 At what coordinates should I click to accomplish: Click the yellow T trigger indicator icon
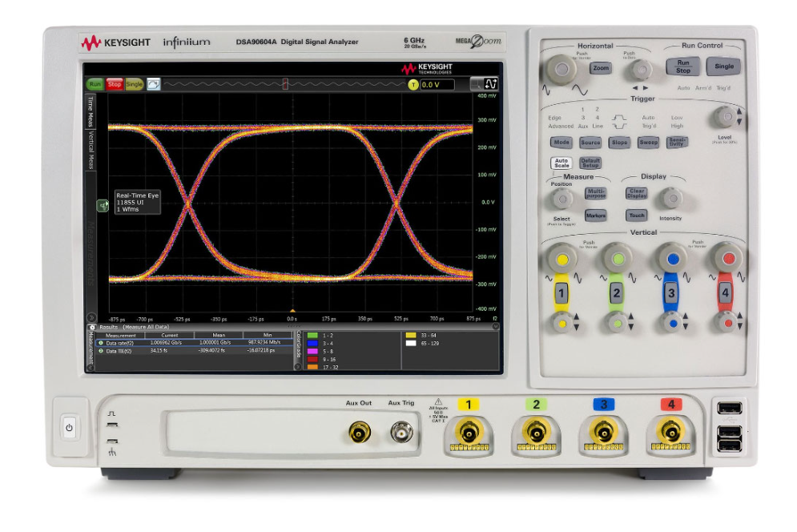pyautogui.click(x=413, y=84)
